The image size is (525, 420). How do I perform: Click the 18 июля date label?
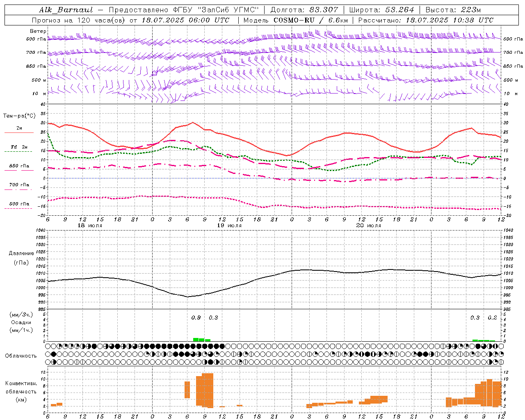(90, 226)
